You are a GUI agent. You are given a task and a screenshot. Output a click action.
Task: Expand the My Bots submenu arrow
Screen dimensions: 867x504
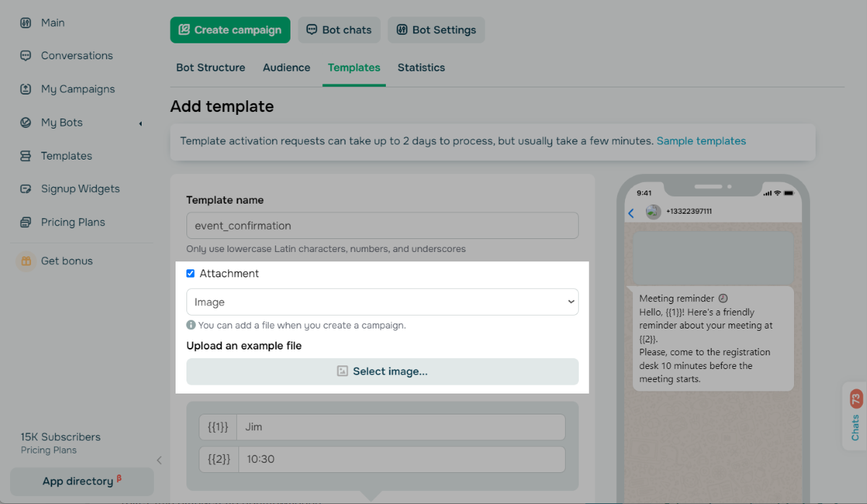(140, 123)
